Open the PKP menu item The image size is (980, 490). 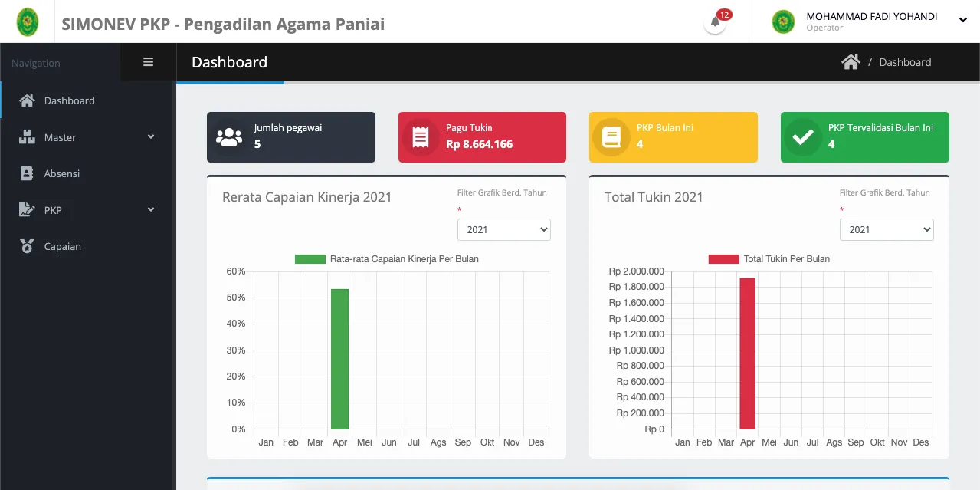(88, 210)
